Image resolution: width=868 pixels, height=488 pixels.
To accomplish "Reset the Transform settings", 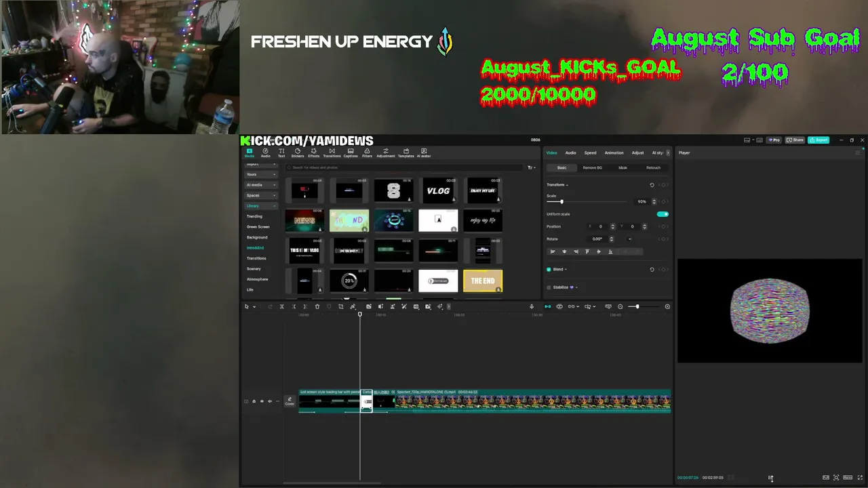I will tap(652, 185).
